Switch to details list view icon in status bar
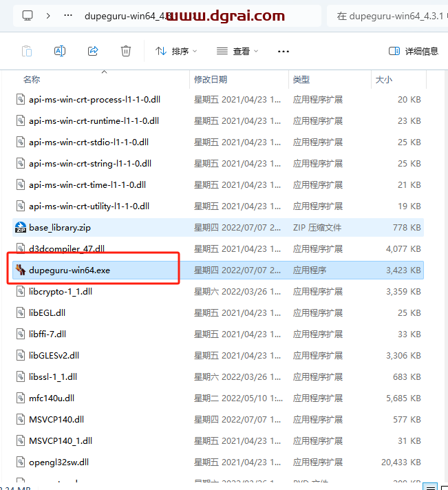This screenshot has width=448, height=490. (x=430, y=487)
